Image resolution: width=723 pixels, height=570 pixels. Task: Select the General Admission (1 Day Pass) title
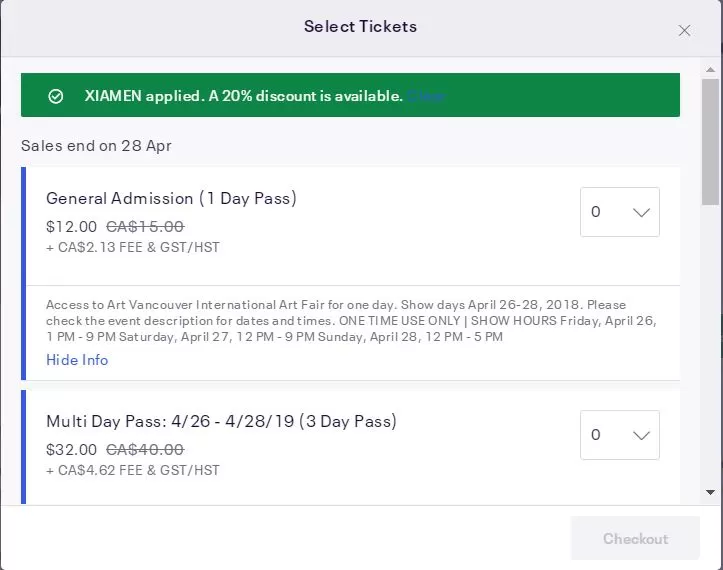point(171,198)
